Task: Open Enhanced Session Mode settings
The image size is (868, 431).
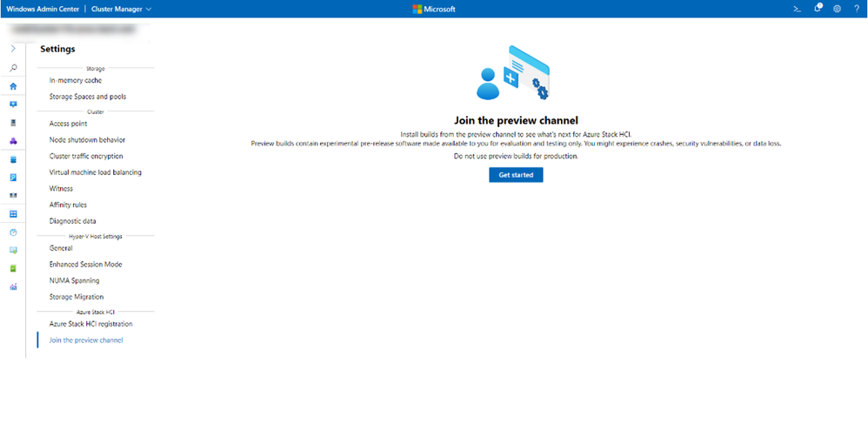Action: pos(86,264)
